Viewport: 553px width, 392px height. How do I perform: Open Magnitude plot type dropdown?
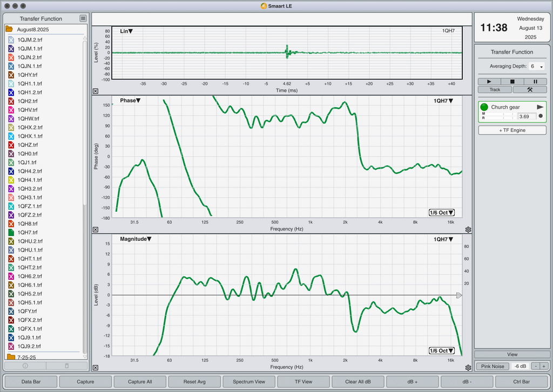point(136,239)
